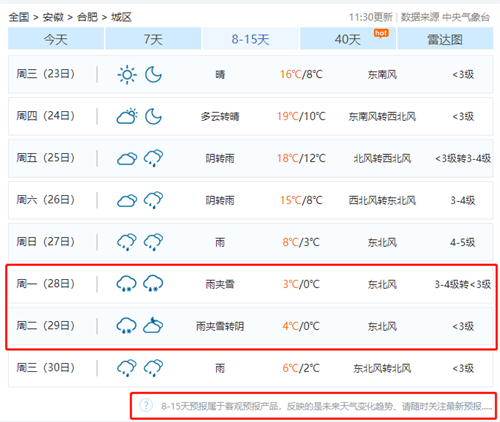500x422 pixels.
Task: Select the 周三 (30日) date label
Action: pos(46,368)
